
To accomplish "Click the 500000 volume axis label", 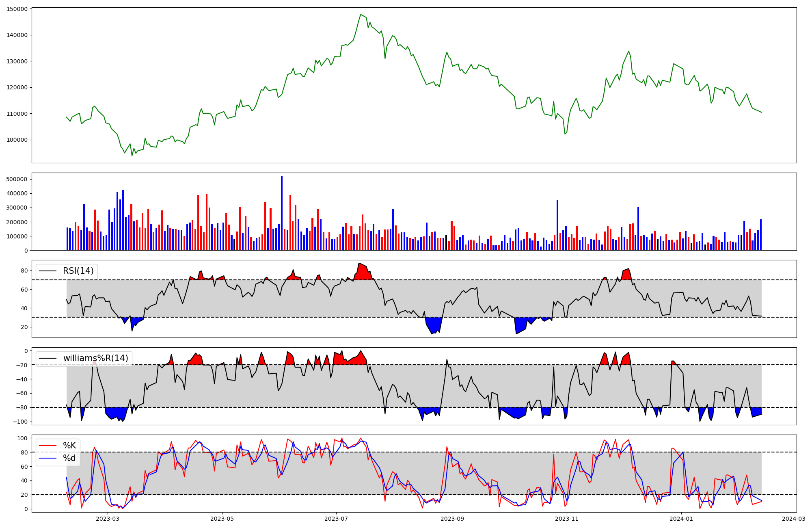I will [17, 179].
